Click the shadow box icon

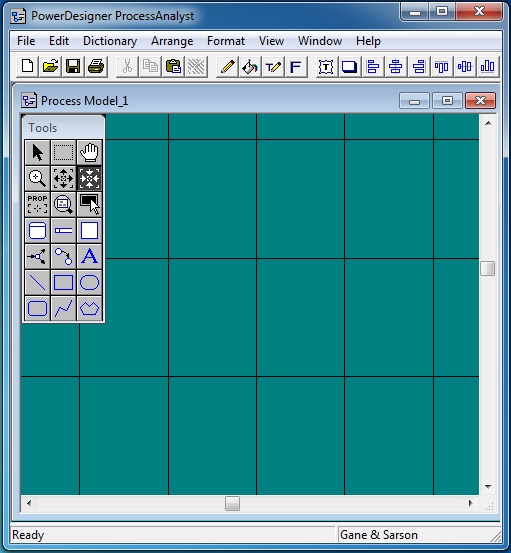click(349, 66)
